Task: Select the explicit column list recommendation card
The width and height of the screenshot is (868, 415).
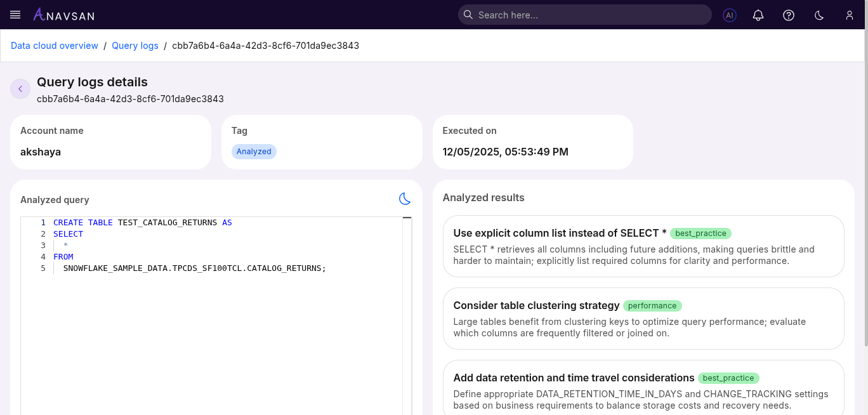Action: [643, 246]
